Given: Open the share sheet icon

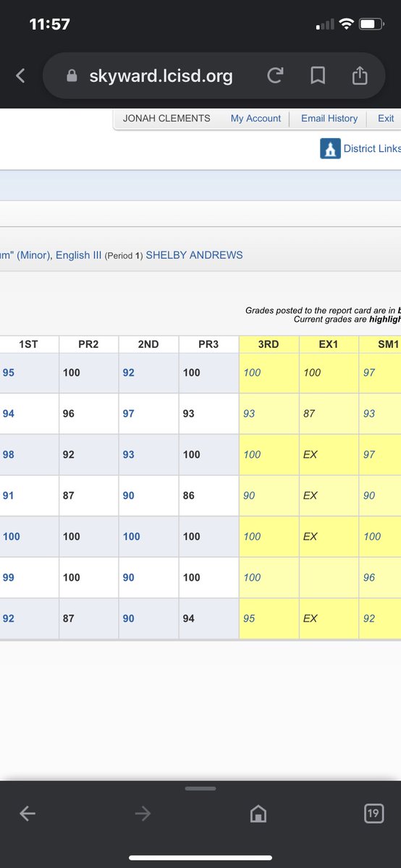Looking at the screenshot, I should pos(360,75).
